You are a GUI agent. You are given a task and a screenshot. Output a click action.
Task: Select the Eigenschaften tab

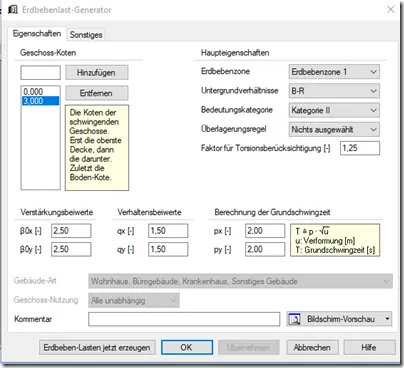(x=37, y=34)
